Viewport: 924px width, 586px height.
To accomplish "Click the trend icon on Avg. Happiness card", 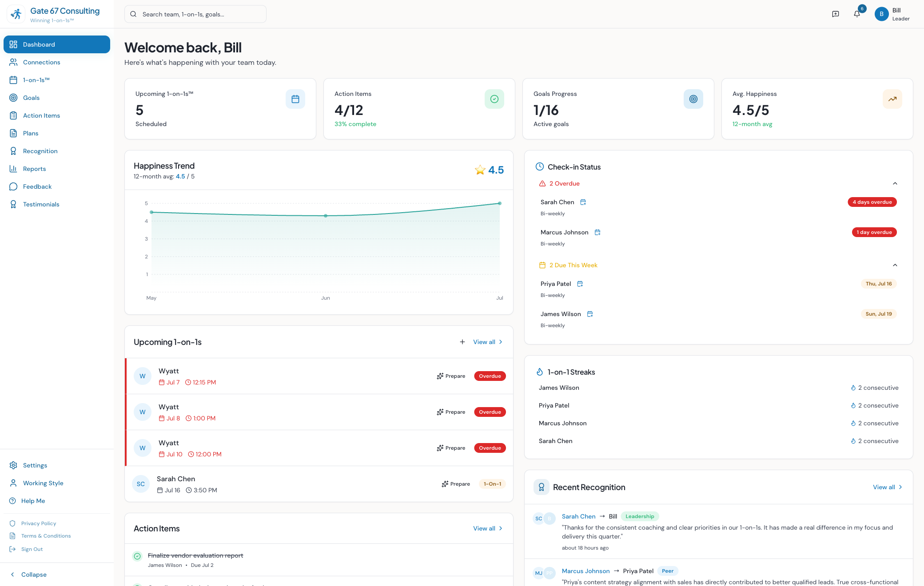I will pos(892,99).
